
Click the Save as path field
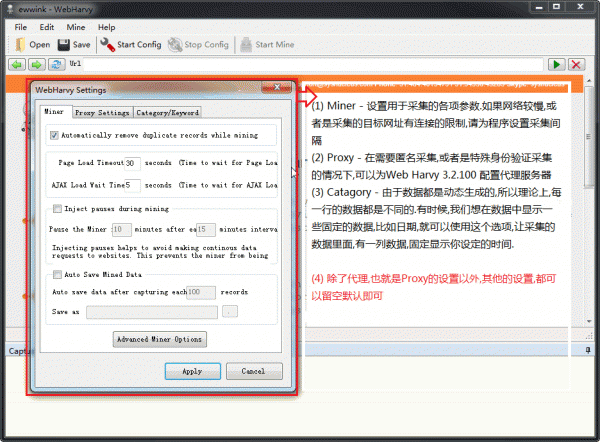152,312
